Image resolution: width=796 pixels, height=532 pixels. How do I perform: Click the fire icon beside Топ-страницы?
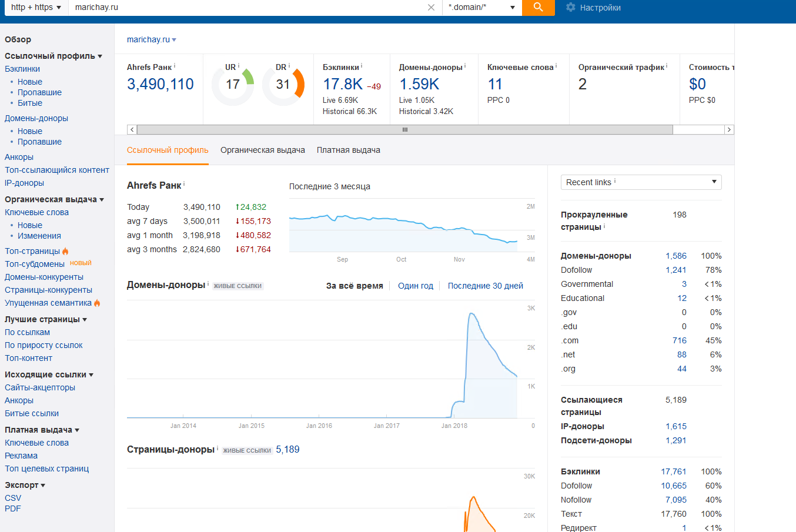(65, 251)
